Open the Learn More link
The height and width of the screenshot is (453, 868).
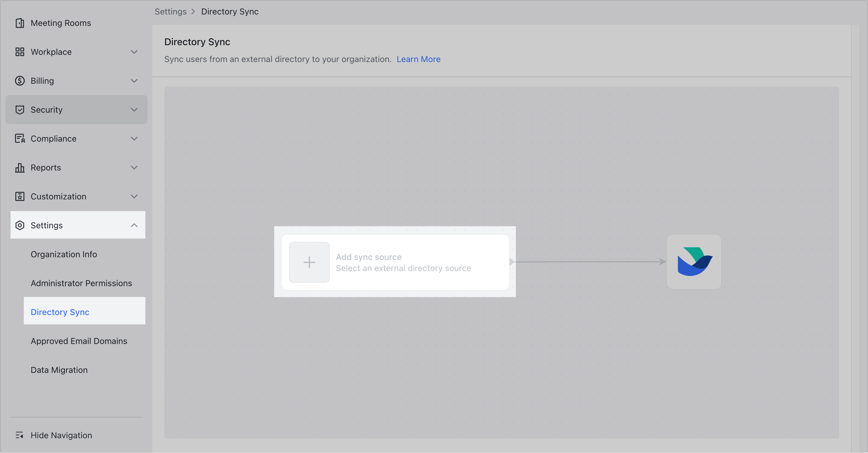[x=418, y=59]
